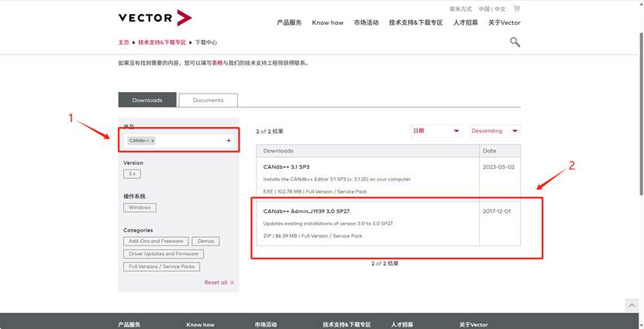This screenshot has height=329, width=644.
Task: Open CANdb++ Admin.J1939 3.0 SP27 download
Action: [306, 211]
